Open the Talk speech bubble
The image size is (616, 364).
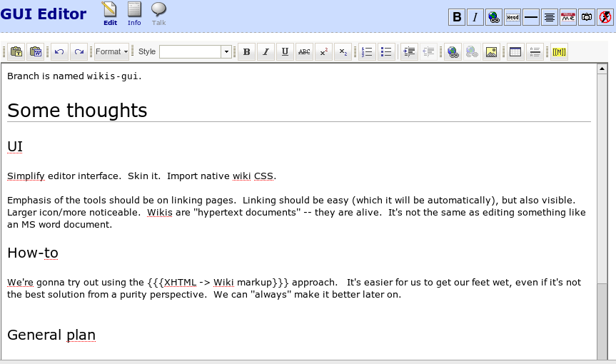coord(158,14)
